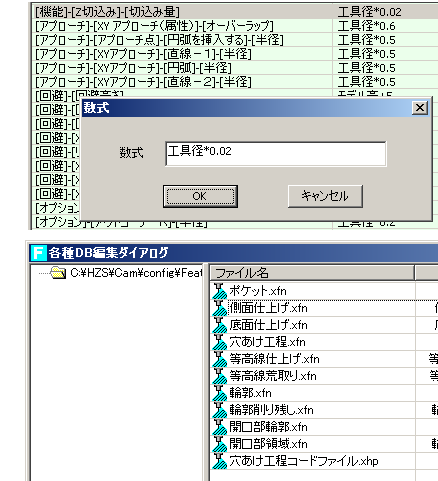Click the folder icon in the tree
The height and width of the screenshot is (481, 438).
click(x=58, y=273)
